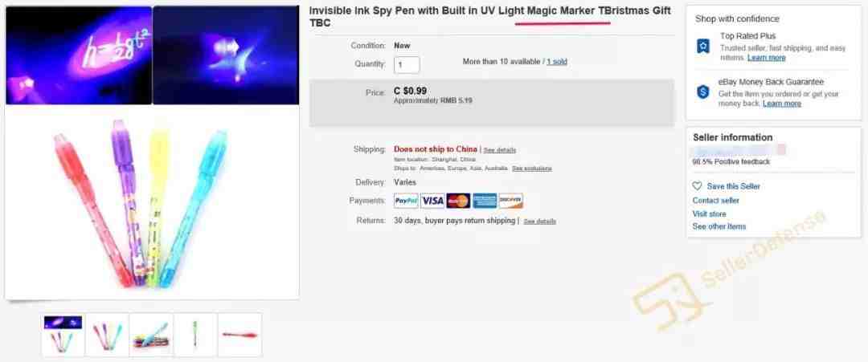This screenshot has height=362, width=868.
Task: Select the third thumbnail of stacked pens
Action: coord(151,335)
